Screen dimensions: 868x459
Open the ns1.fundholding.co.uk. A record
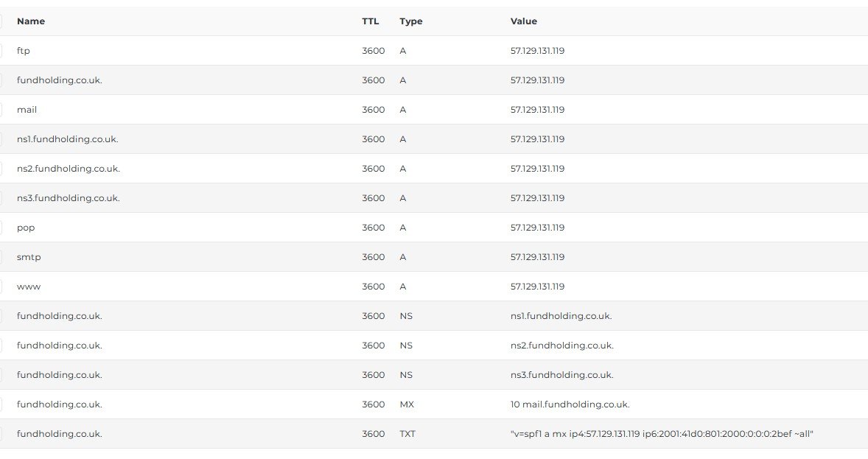[68, 139]
